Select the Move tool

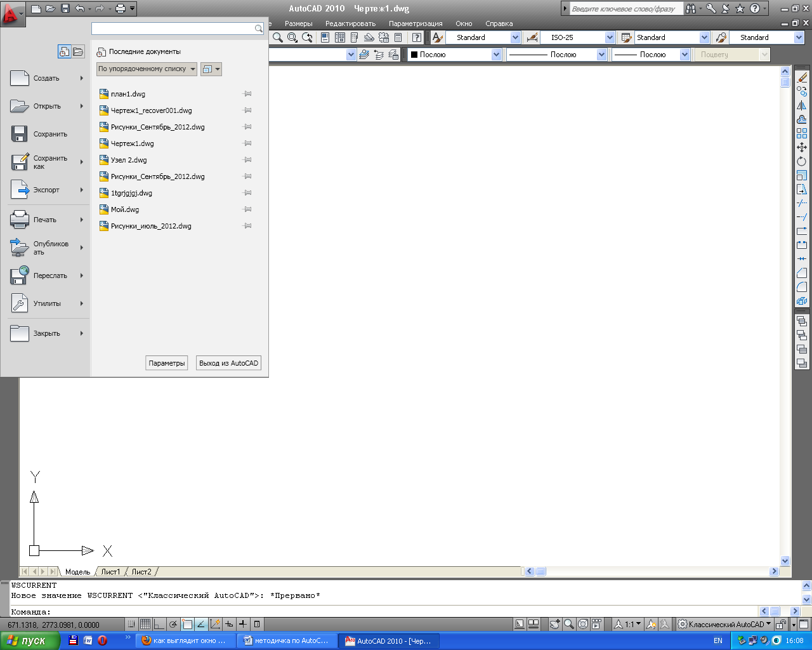(802, 147)
